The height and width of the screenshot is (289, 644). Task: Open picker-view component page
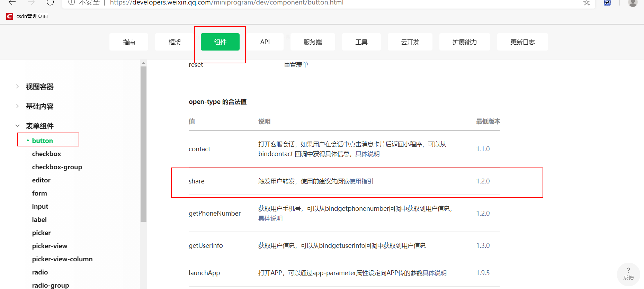pyautogui.click(x=50, y=246)
